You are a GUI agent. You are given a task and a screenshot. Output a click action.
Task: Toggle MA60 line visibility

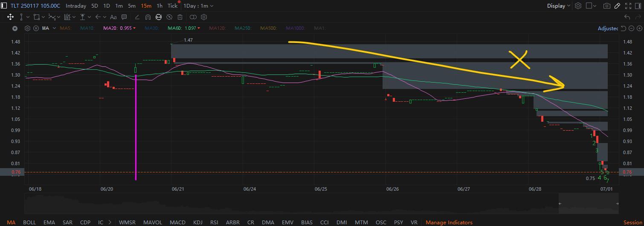(x=184, y=28)
